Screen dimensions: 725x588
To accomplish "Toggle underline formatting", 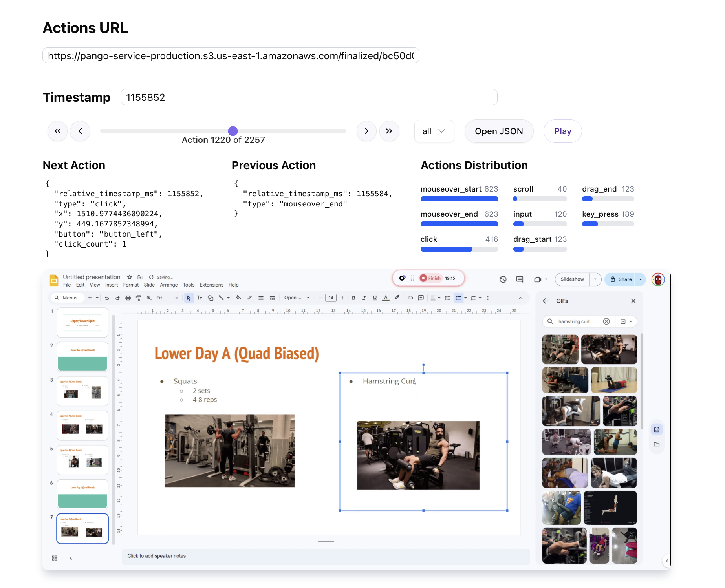I will tap(374, 298).
